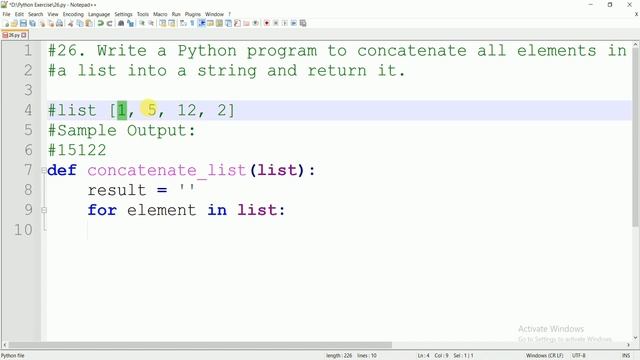Cut selection using scissors icon
The width and height of the screenshot is (640, 360).
tap(71, 23)
